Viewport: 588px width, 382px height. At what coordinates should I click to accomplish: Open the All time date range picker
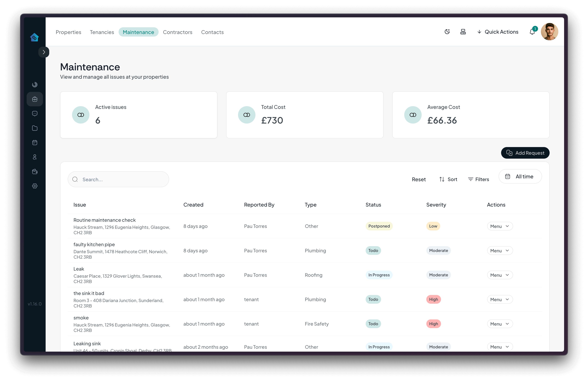click(520, 177)
